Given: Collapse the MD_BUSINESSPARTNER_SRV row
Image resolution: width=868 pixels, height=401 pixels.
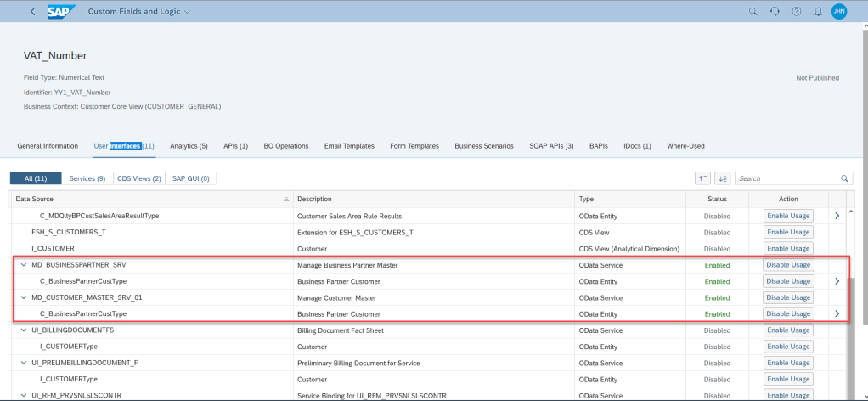Looking at the screenshot, I should click(23, 265).
